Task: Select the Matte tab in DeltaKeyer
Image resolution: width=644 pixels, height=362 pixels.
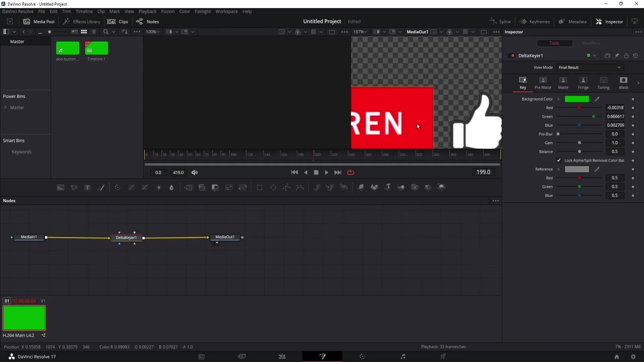Action: tap(564, 83)
